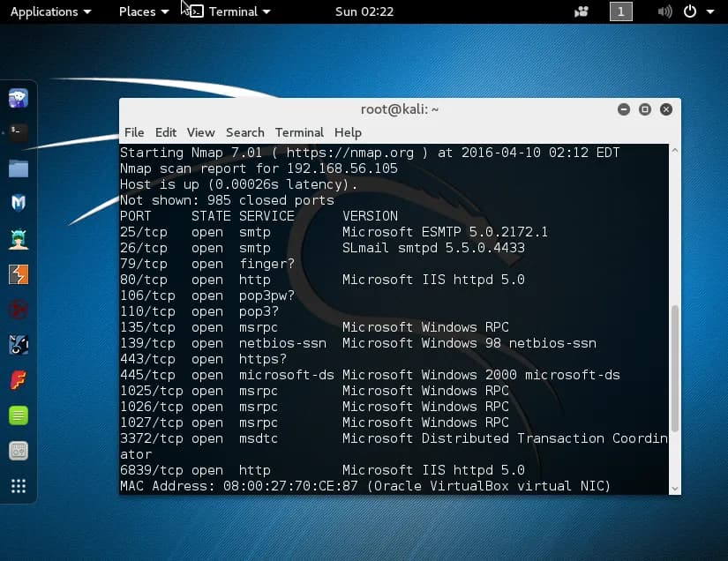
Task: Open the Iceweasel browser from the dock
Action: [x=19, y=97]
